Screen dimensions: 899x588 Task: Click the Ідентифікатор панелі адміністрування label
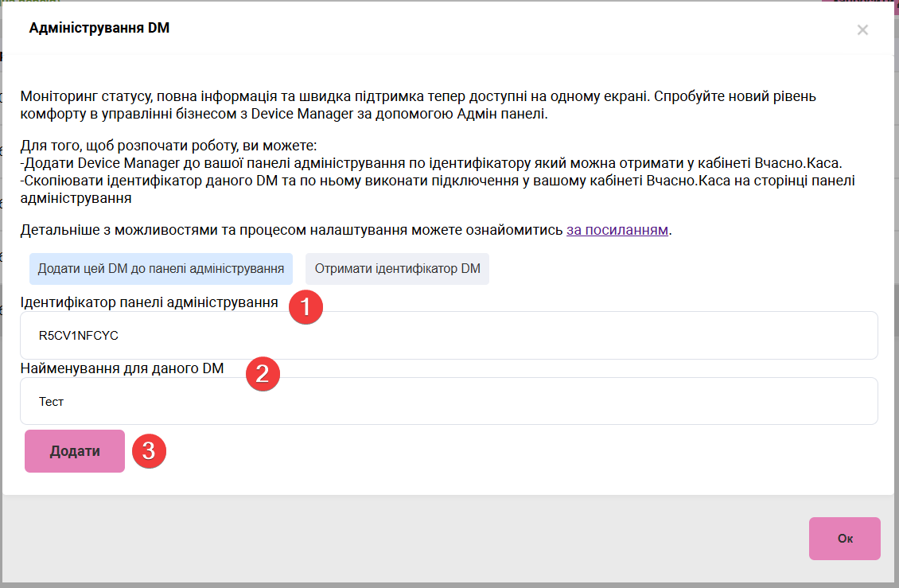pyautogui.click(x=149, y=302)
